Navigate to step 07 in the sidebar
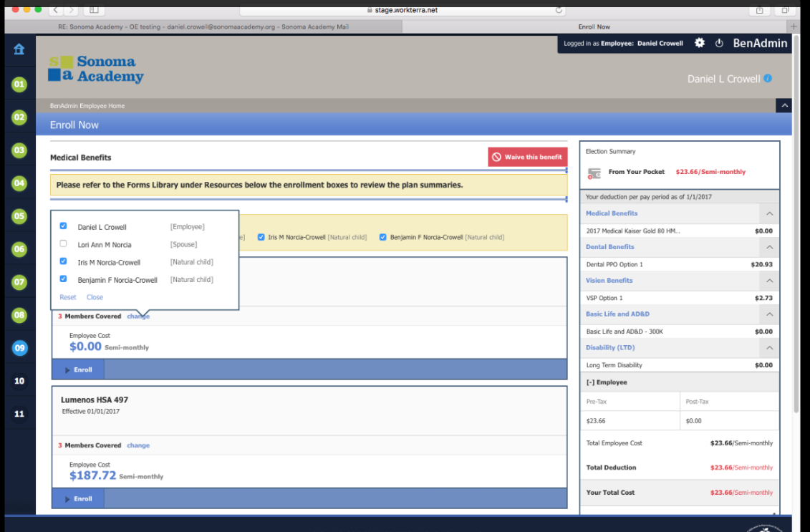Image resolution: width=810 pixels, height=532 pixels. [x=19, y=282]
